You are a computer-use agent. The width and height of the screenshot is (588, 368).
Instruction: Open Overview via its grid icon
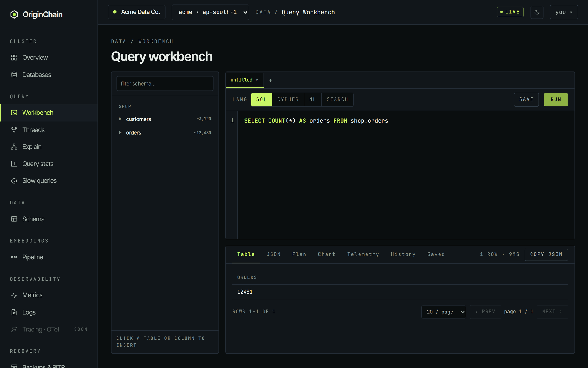click(x=14, y=58)
